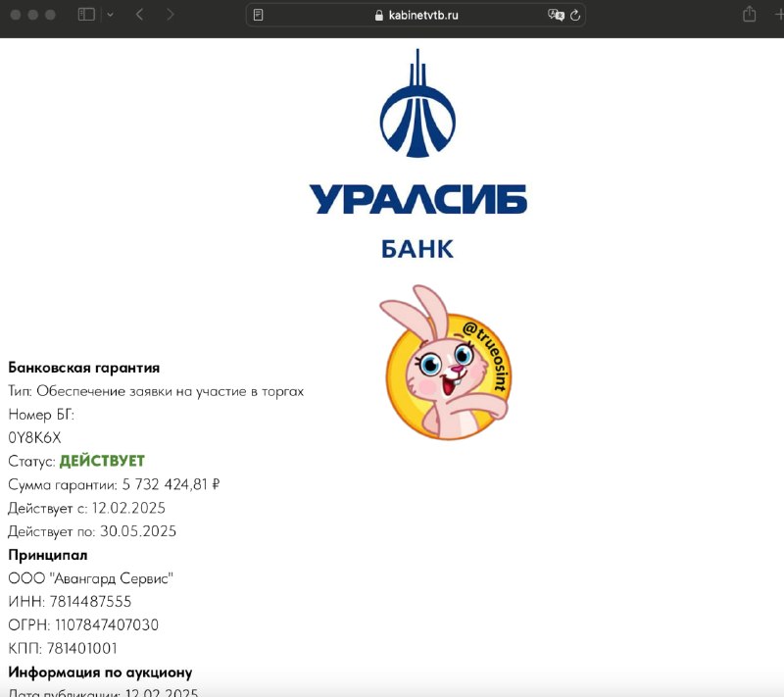The height and width of the screenshot is (697, 784).
Task: Select the line 'Действует с: 12.02.2025'
Action: click(x=86, y=508)
